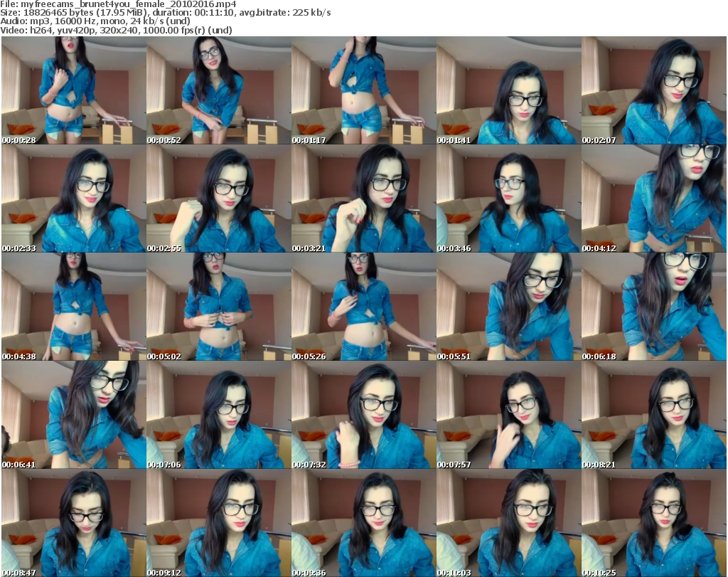Pick the 00:09:12 thumbnail
Screen dimensions: 728x577
[x=219, y=523]
